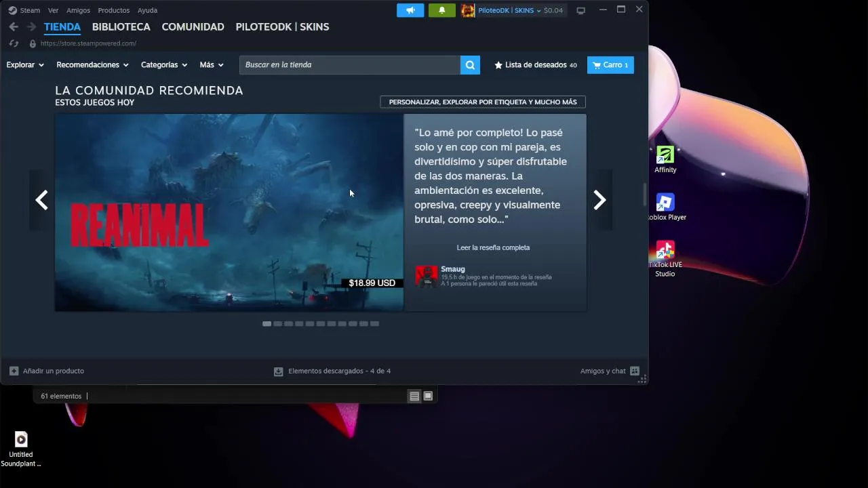Viewport: 868px width, 488px height.
Task: Click the store.steampowered.com URL text
Action: pos(88,43)
